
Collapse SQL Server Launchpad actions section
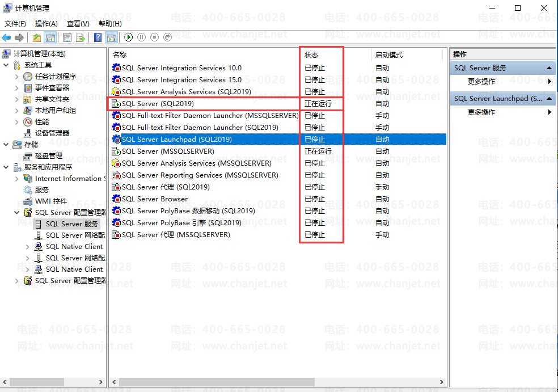click(549, 99)
